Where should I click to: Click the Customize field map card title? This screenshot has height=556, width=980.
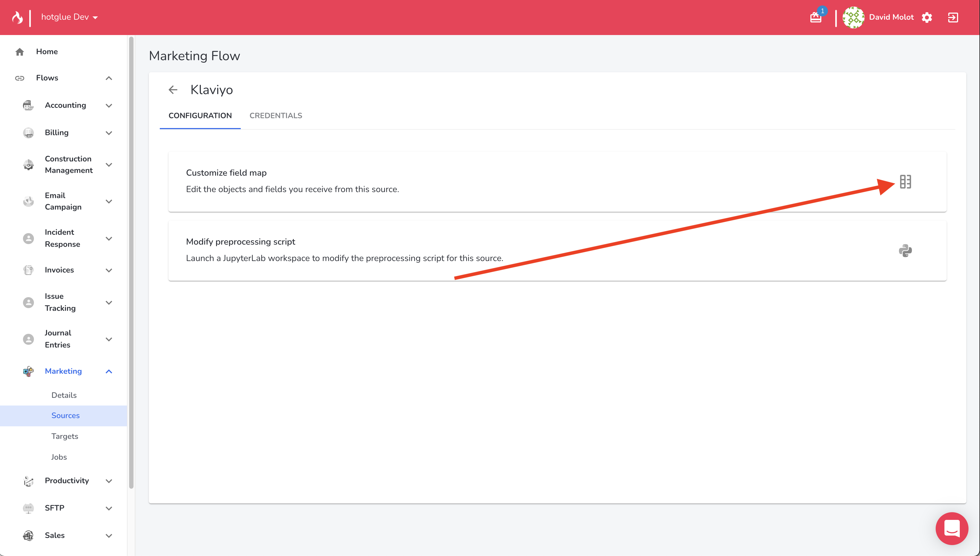226,173
